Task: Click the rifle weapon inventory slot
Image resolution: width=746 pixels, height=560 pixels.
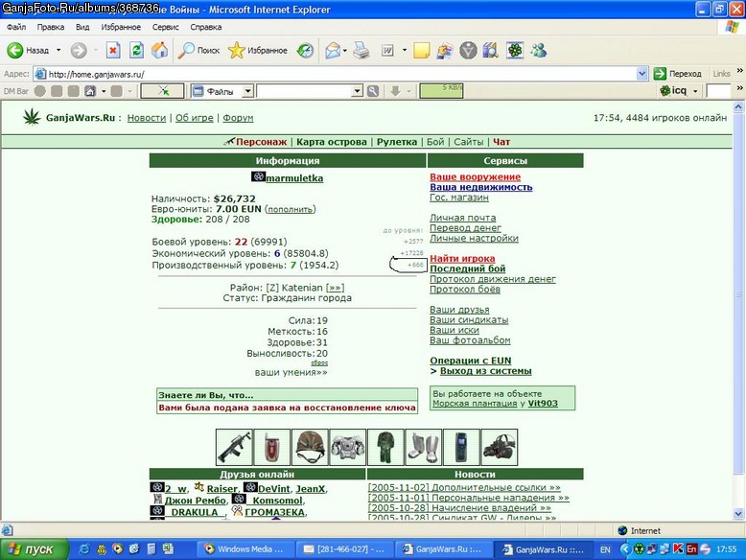Action: click(234, 447)
